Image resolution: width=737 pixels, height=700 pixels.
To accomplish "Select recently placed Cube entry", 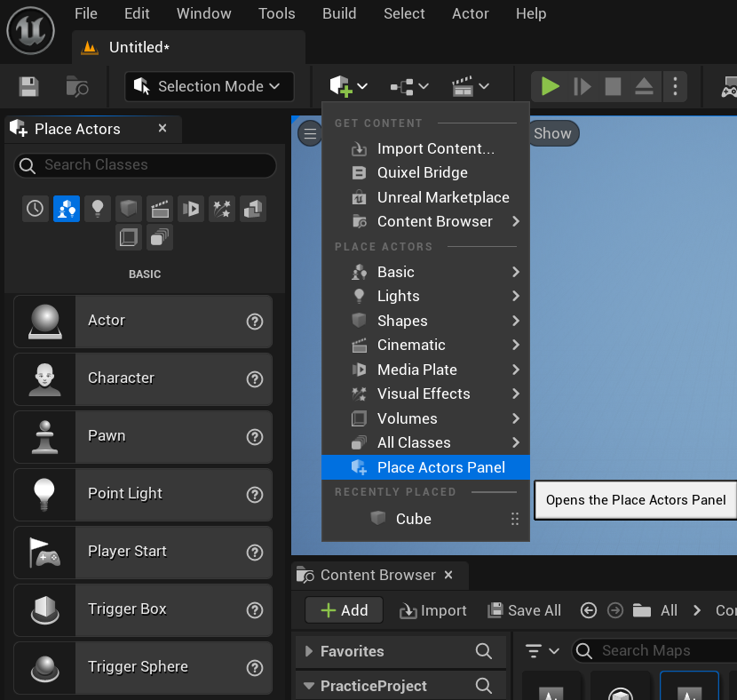I will click(x=425, y=519).
